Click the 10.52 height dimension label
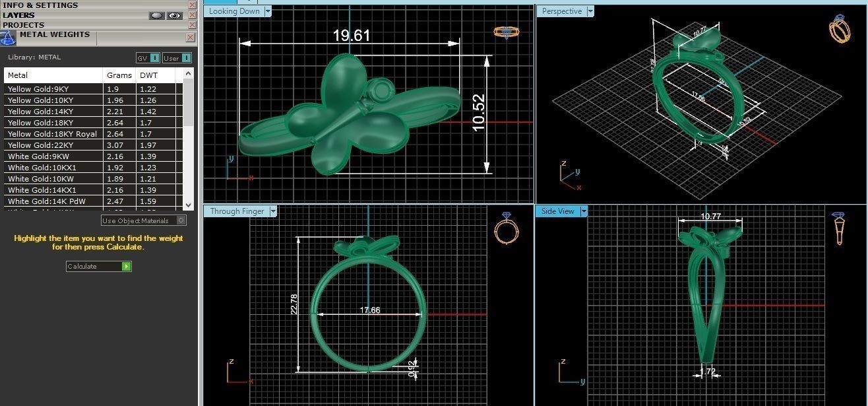This screenshot has width=868, height=406. point(479,112)
